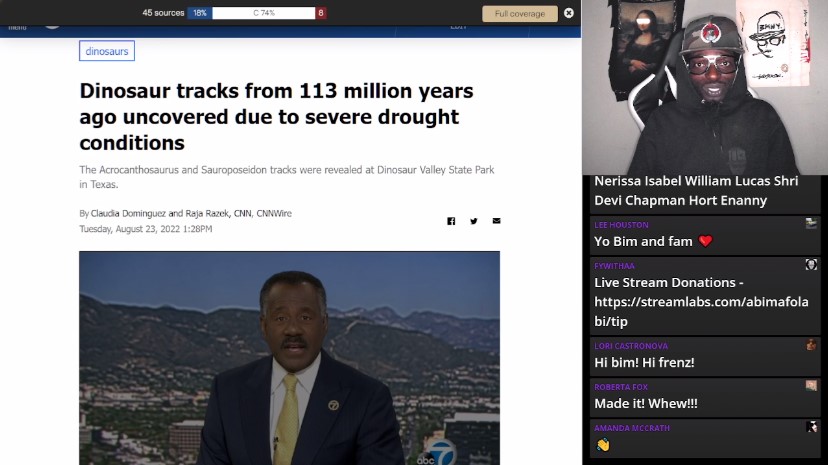Share article via email envelope icon

coord(496,221)
